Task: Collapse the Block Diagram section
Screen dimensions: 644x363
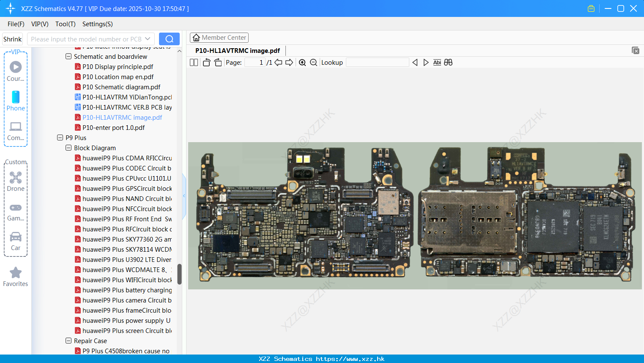Action: pos(68,148)
